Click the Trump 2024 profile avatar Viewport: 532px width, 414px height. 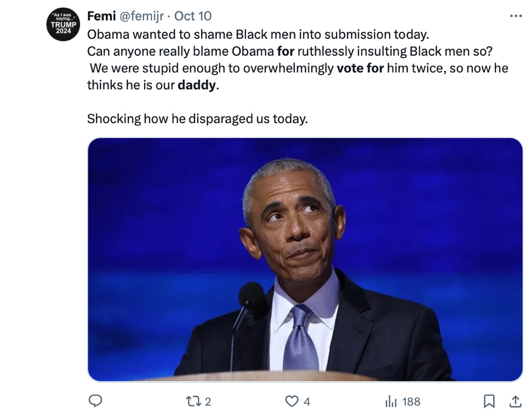(63, 25)
